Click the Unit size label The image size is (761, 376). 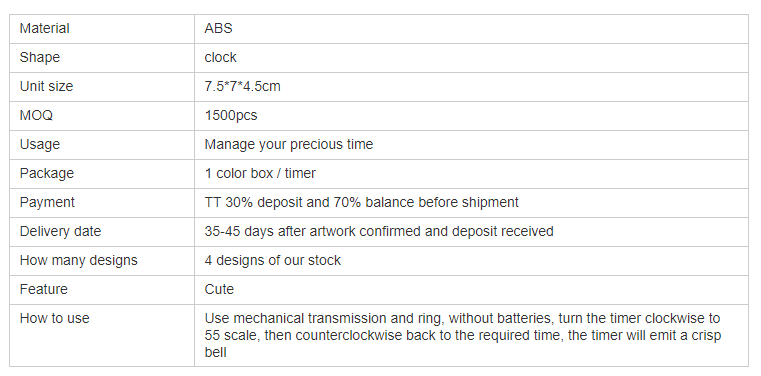[x=47, y=86]
